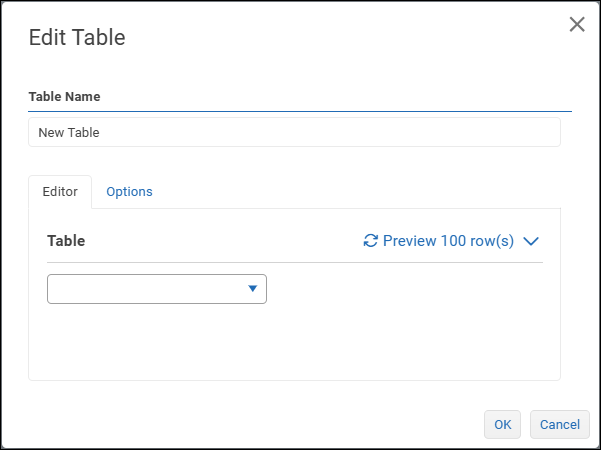Click the divider line under Table heading

294,262
